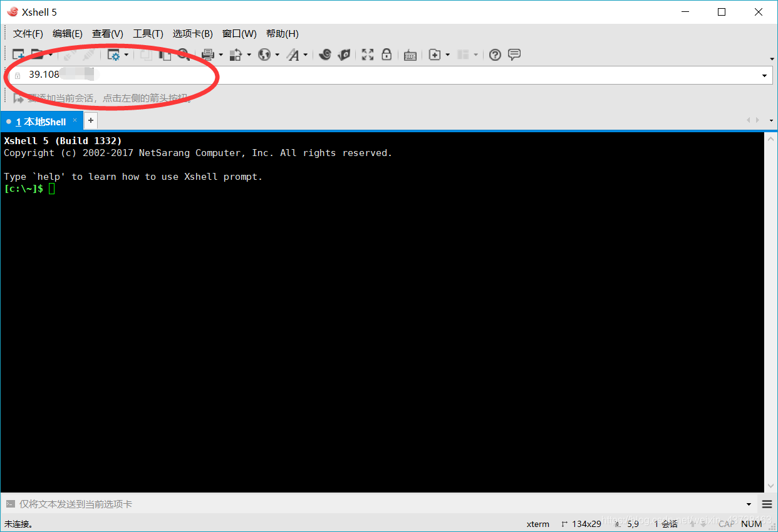
Task: Click the terminal scrollbar up arrow
Action: [771, 139]
